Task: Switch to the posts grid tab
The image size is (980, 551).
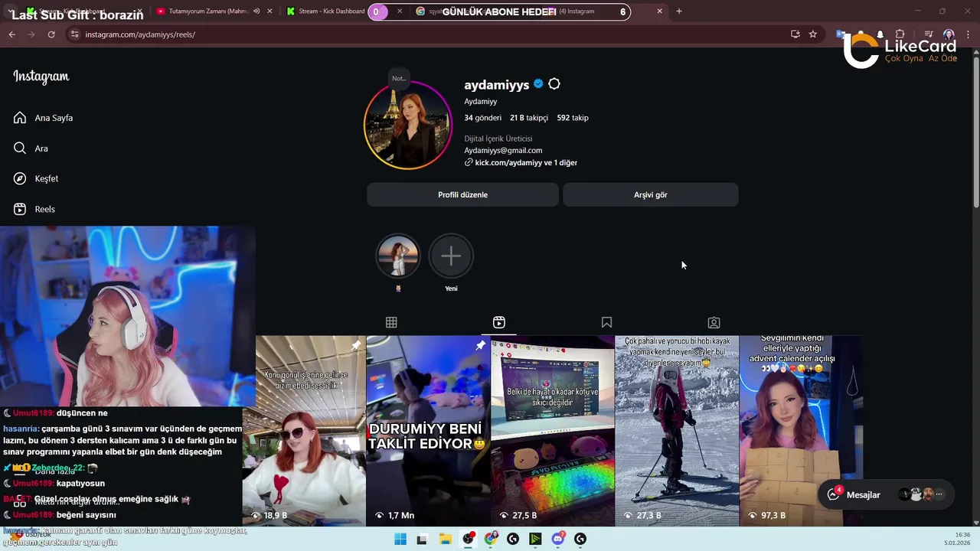Action: click(x=391, y=322)
